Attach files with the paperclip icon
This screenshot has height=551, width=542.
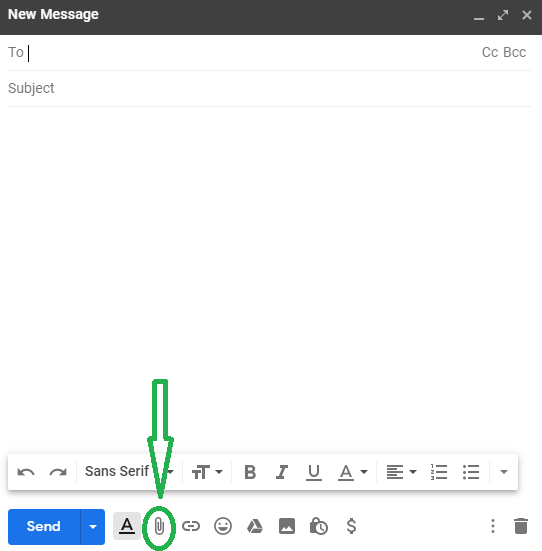coord(159,526)
